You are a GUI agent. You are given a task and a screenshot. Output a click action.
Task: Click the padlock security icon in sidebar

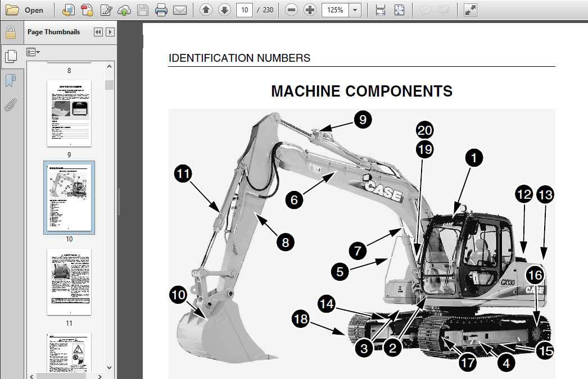point(11,33)
